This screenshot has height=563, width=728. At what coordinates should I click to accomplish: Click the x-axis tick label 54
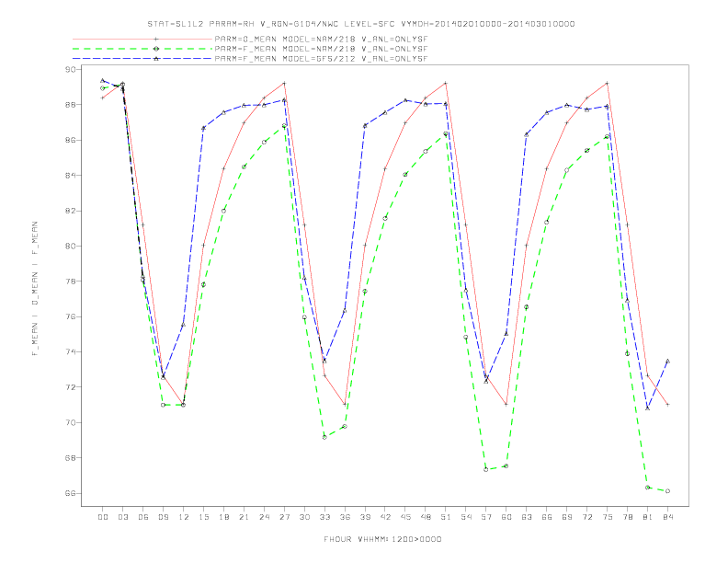[466, 517]
